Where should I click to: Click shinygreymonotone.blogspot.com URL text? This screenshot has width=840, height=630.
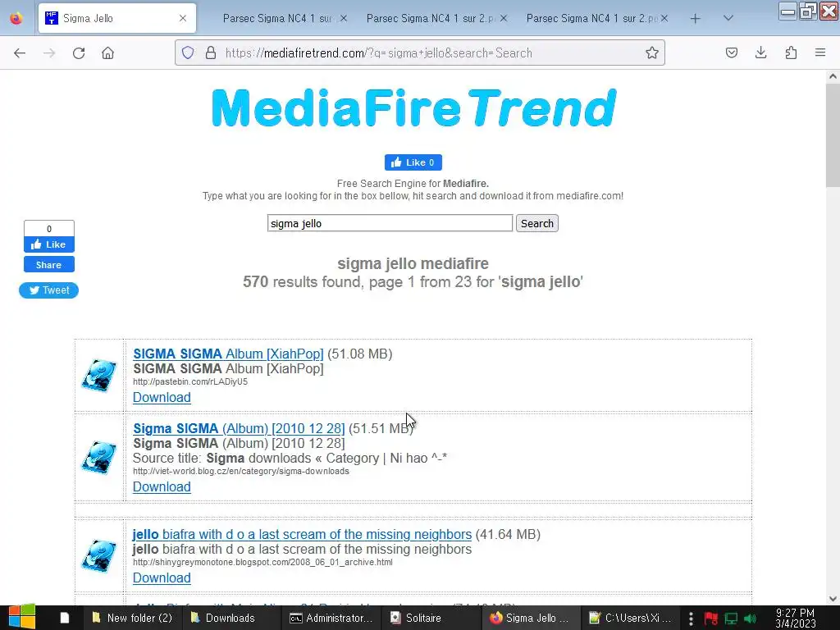(262, 563)
